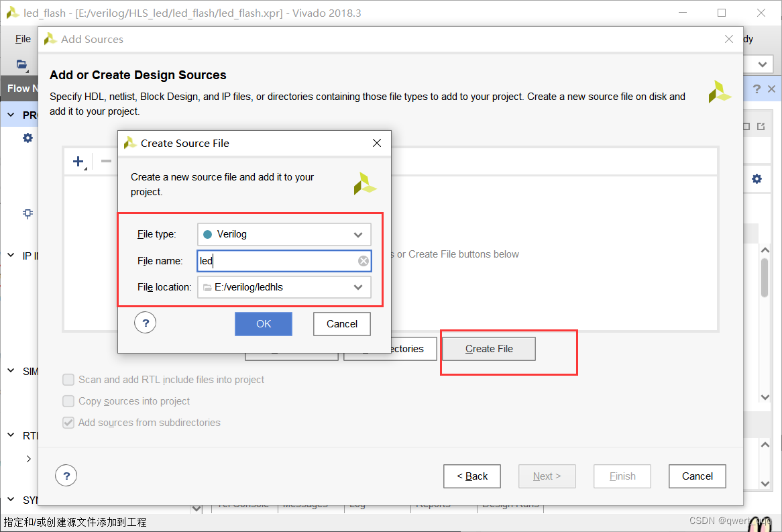Click the upper right panel scroll-up arrow
Image resolution: width=782 pixels, height=532 pixels.
pos(765,250)
